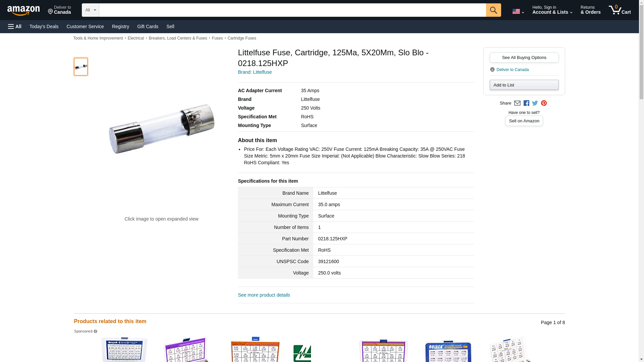The image size is (644, 362).
Task: Share the product on Facebook
Action: coord(526,103)
